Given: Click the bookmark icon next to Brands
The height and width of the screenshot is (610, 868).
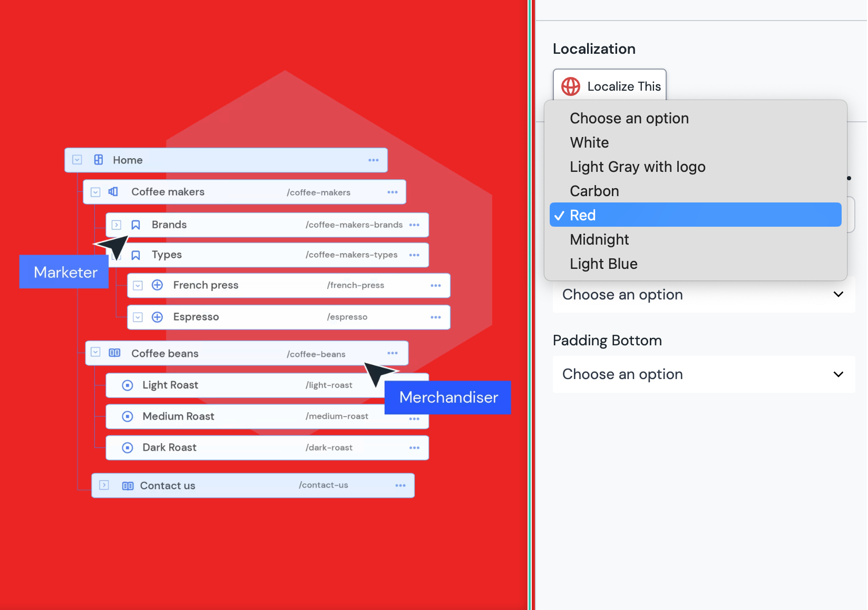Looking at the screenshot, I should coord(135,225).
